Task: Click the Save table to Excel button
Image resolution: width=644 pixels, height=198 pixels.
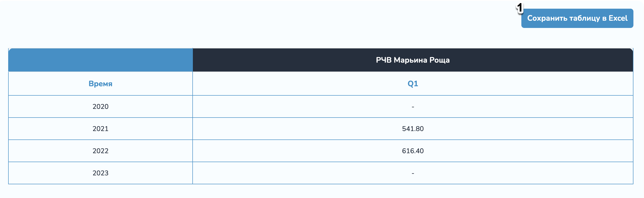Action: [x=577, y=18]
